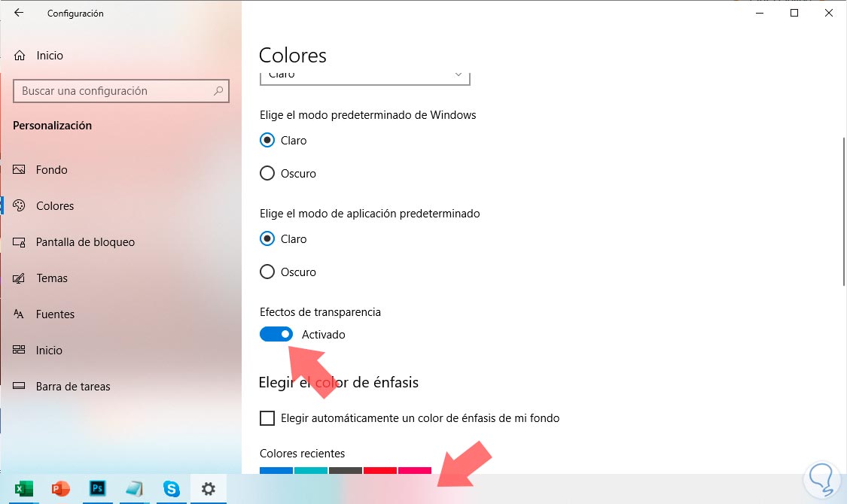Screen dimensions: 847x504
Task: Click the Buscar una configuración field
Action: point(121,91)
